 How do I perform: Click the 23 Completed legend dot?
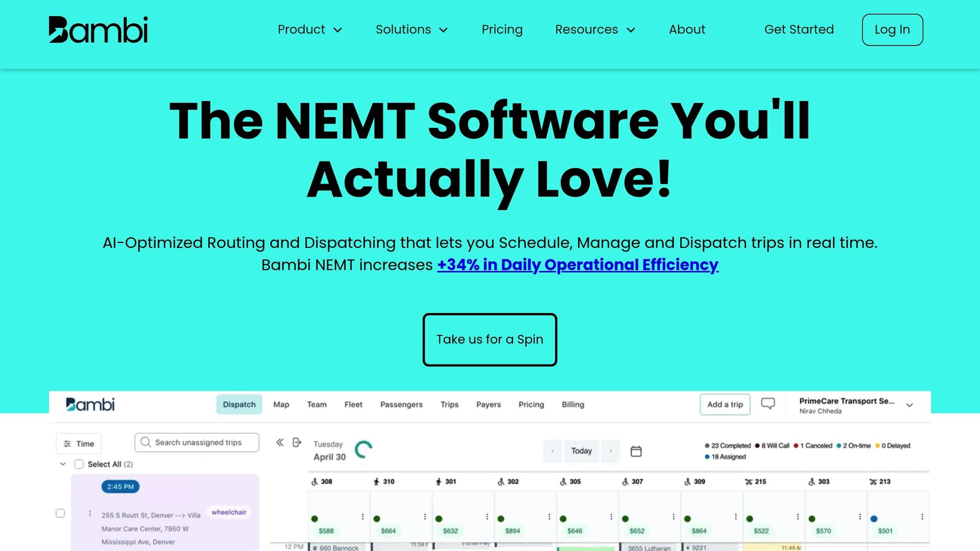(x=707, y=446)
